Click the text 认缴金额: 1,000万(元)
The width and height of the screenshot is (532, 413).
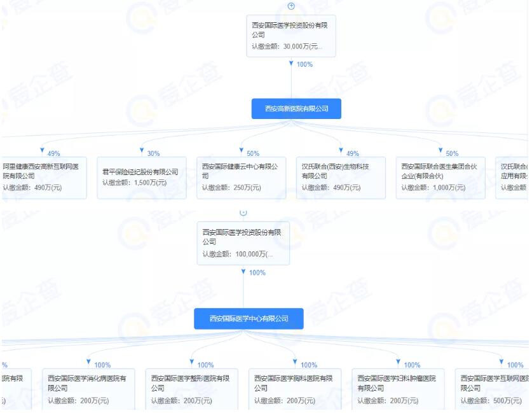pos(433,188)
